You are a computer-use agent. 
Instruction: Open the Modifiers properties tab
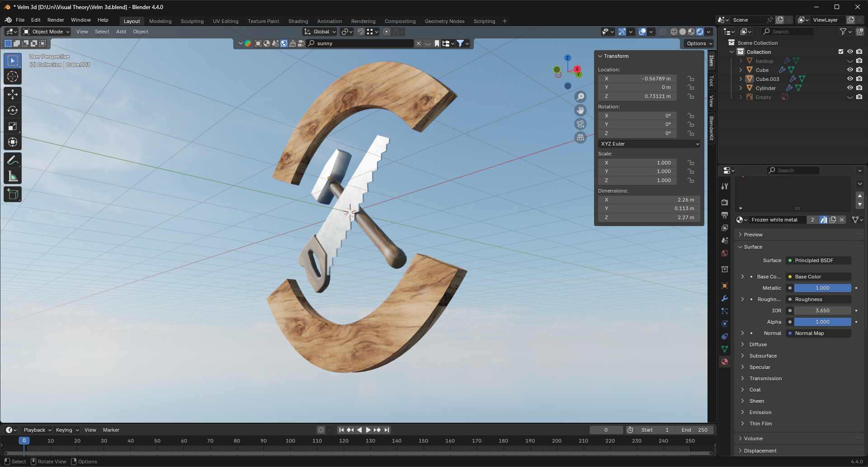[725, 298]
